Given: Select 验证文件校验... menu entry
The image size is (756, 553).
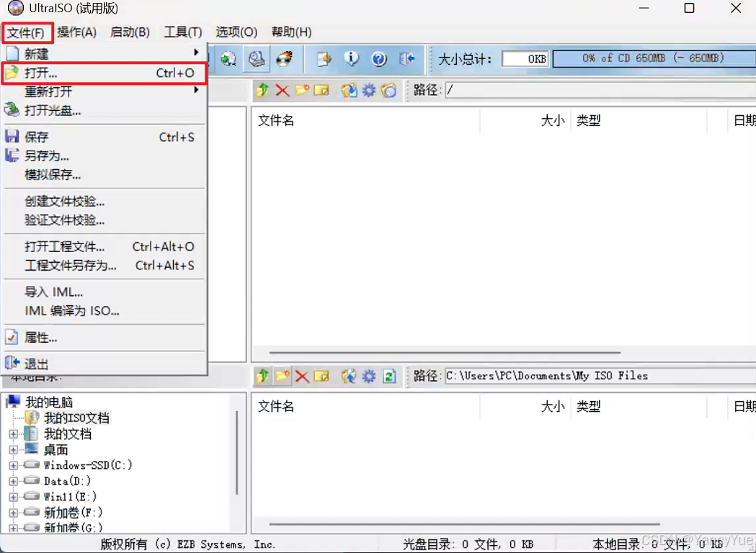Looking at the screenshot, I should pos(104,220).
